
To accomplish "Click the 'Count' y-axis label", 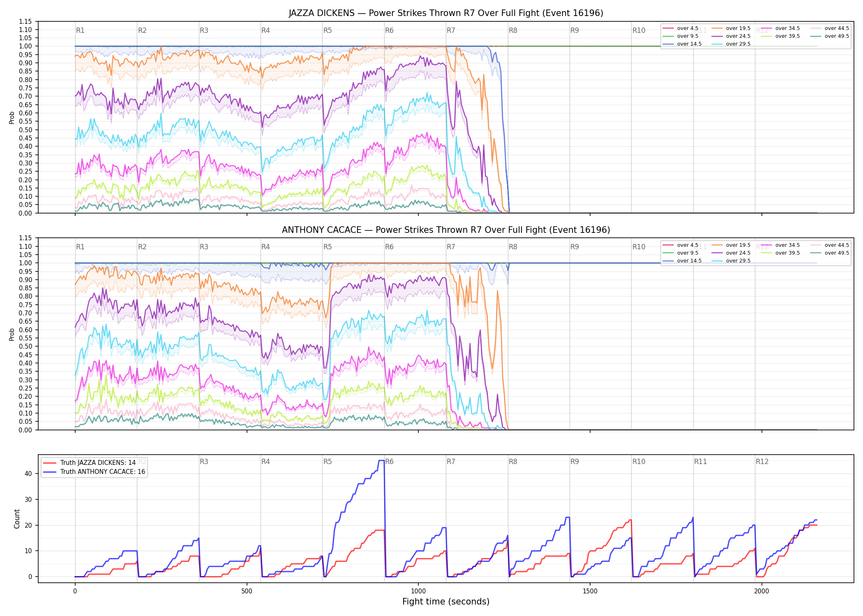I will coord(17,519).
